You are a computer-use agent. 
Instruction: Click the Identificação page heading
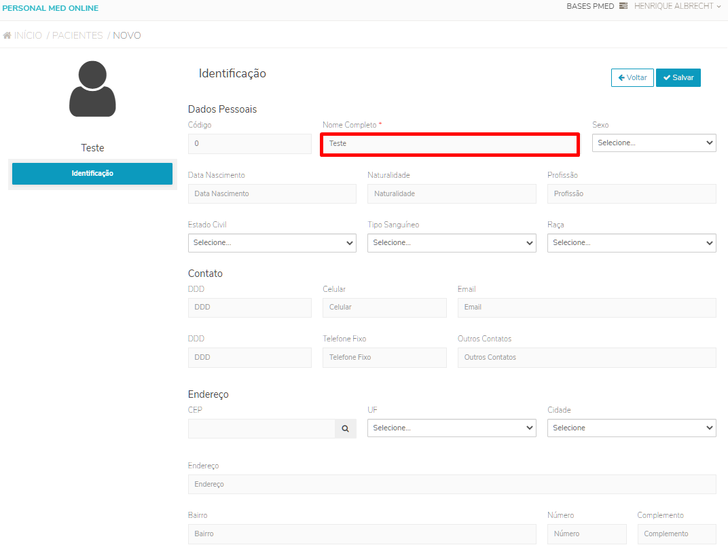click(x=232, y=74)
